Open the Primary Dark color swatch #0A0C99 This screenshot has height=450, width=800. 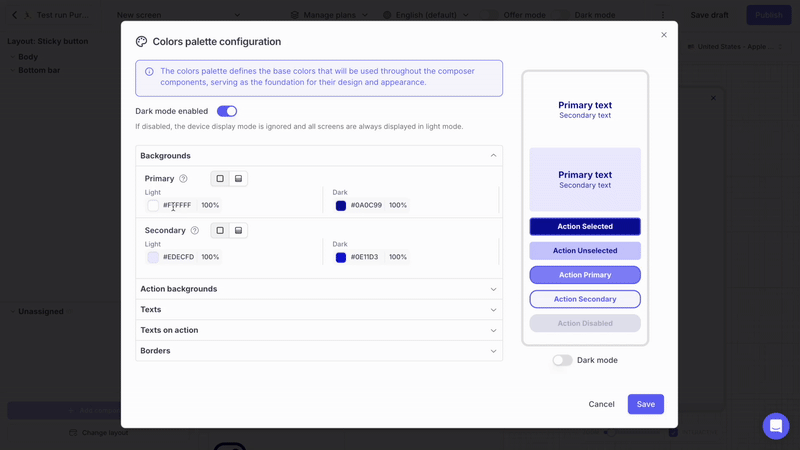point(341,206)
